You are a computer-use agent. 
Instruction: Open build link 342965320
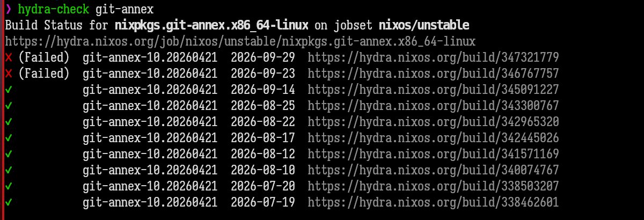pos(434,122)
